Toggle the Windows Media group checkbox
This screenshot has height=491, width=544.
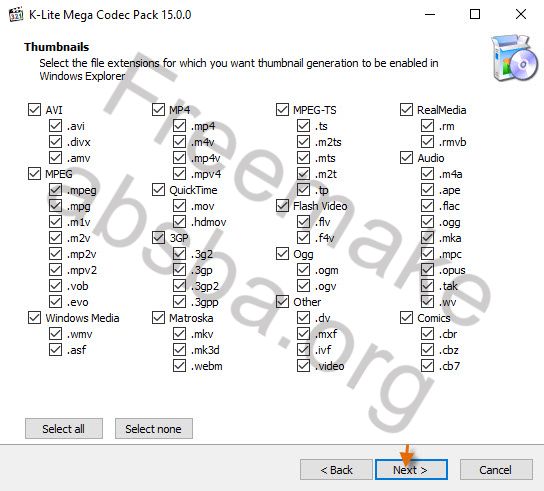34,318
